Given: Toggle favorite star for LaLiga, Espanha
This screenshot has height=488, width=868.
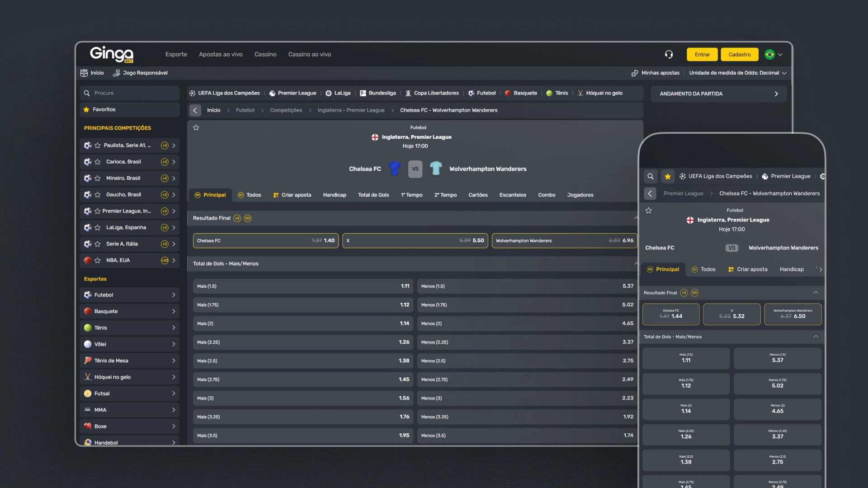Looking at the screenshot, I should click(x=98, y=228).
